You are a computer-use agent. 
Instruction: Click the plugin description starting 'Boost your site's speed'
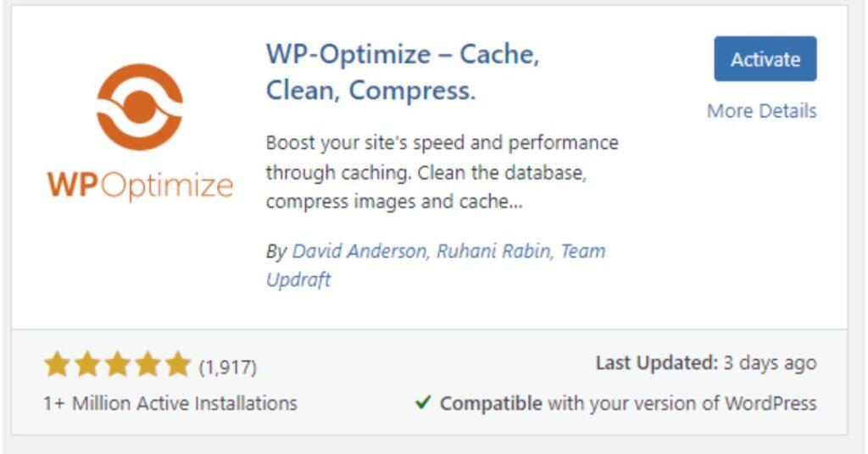tap(442, 172)
